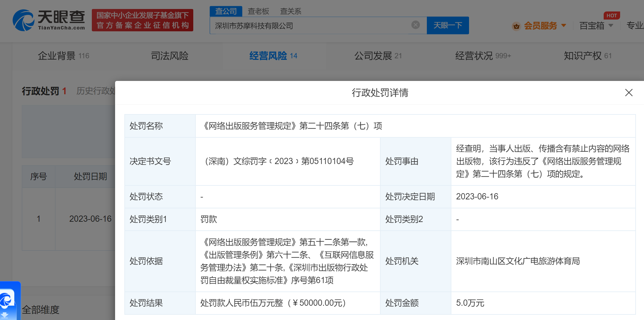The image size is (644, 320).
Task: Clear the search box text
Action: pos(415,25)
